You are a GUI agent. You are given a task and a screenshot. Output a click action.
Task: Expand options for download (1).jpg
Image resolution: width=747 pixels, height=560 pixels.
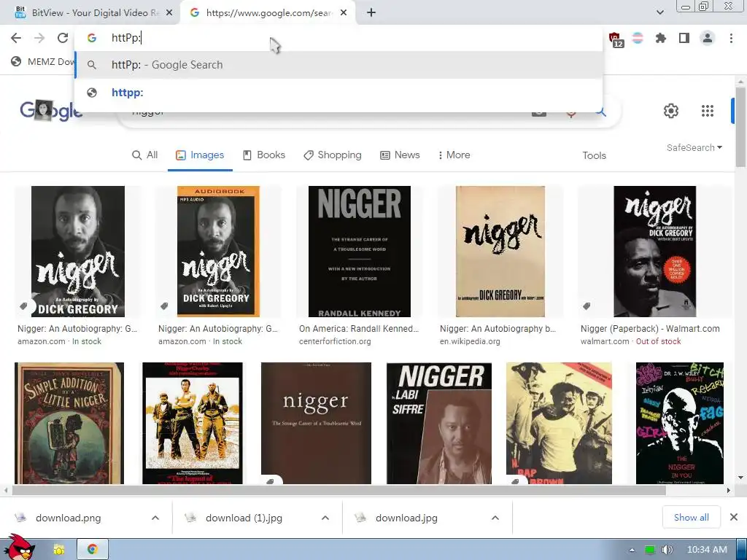tap(325, 518)
